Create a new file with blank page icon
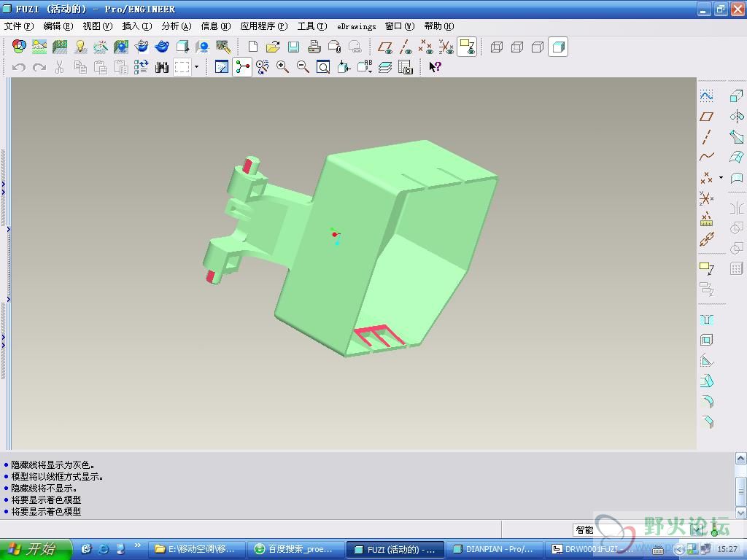The image size is (747, 560). click(253, 47)
